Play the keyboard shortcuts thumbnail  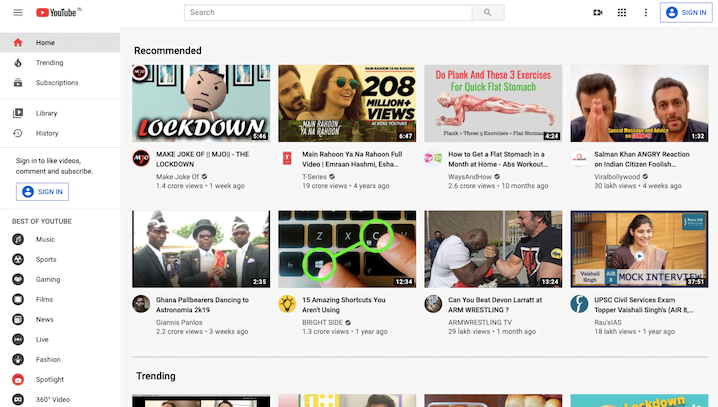point(347,249)
